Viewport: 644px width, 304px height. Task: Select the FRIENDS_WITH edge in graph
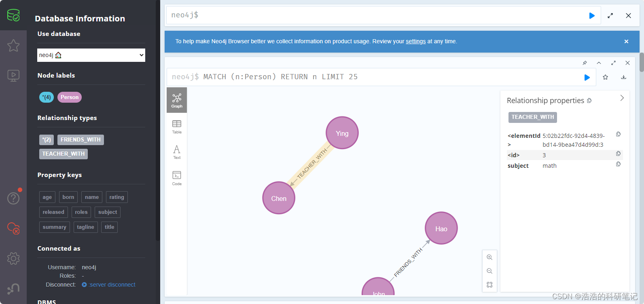tap(409, 262)
